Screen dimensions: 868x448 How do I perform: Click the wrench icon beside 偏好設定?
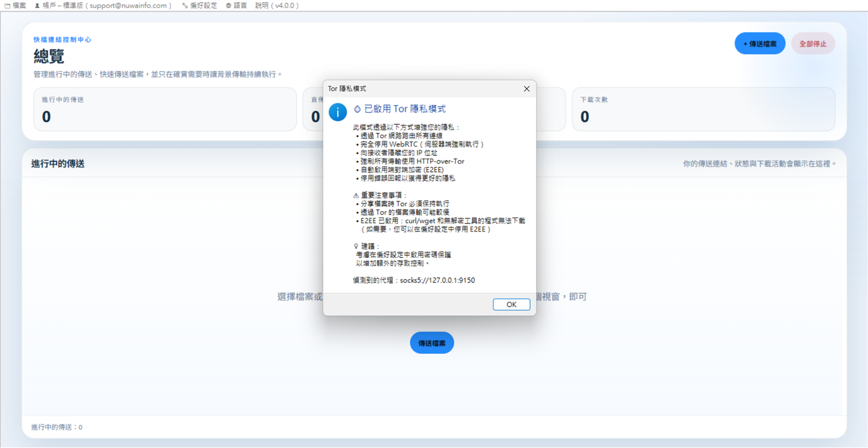pyautogui.click(x=185, y=6)
